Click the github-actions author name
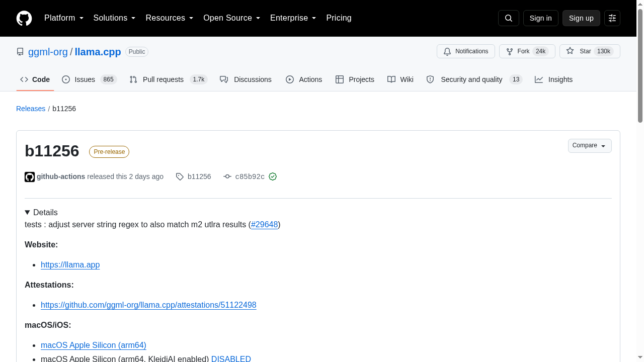Screen dimensions: 644x362 click(61, 176)
